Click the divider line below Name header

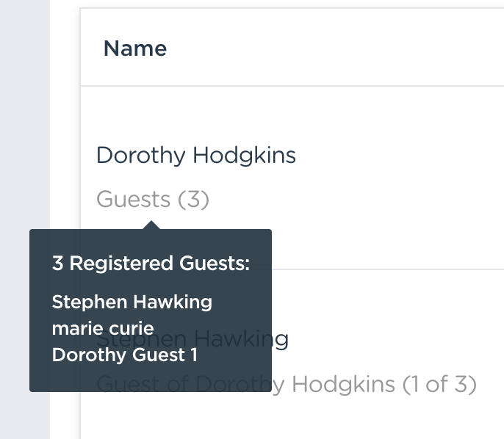click(x=294, y=86)
